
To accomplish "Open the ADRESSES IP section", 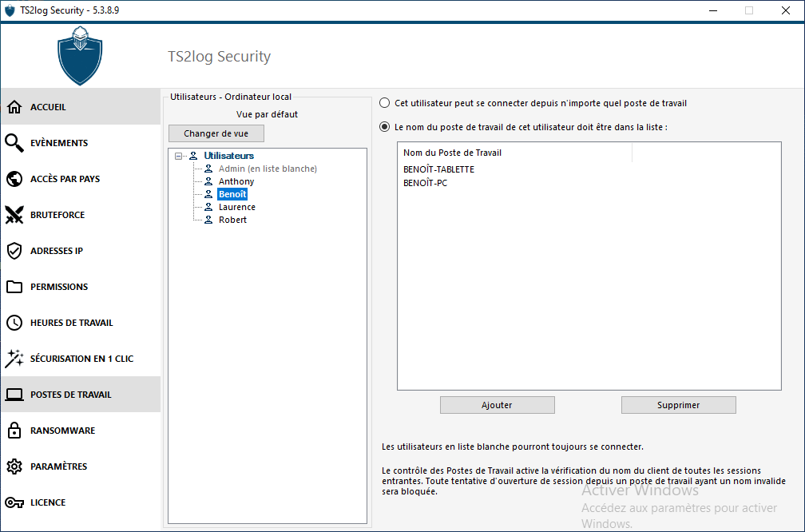I will pos(81,251).
